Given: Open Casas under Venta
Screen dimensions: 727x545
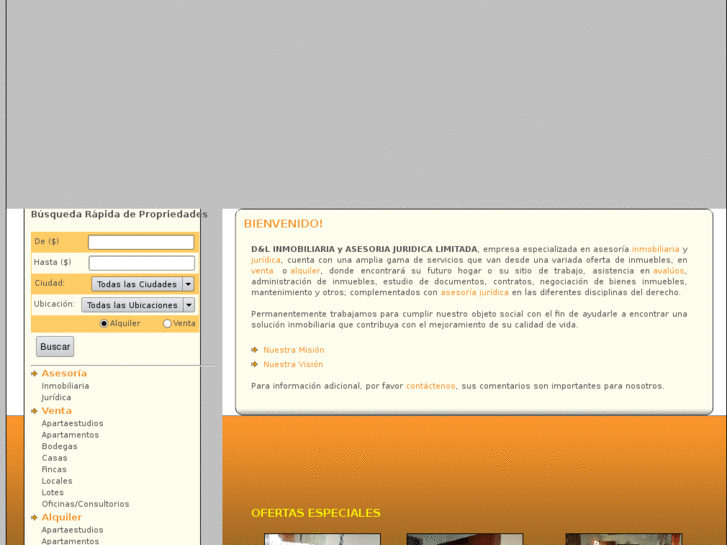Looking at the screenshot, I should coord(54,458).
